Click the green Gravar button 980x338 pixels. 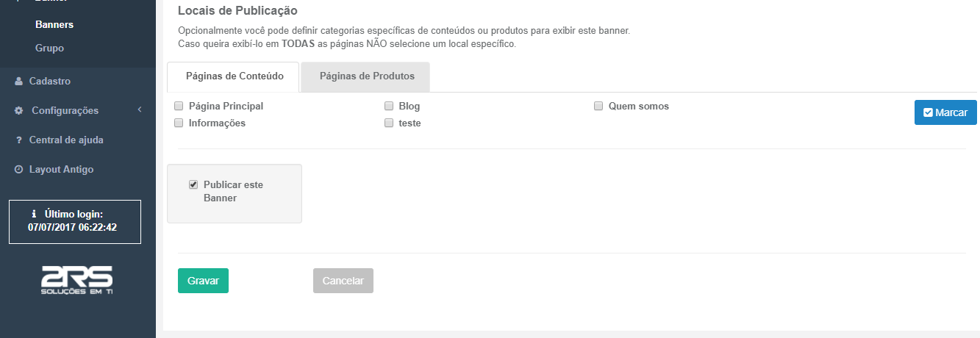coord(203,281)
